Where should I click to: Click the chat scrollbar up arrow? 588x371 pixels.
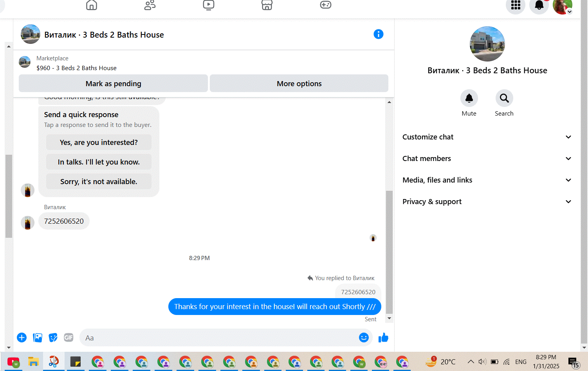[x=389, y=102]
